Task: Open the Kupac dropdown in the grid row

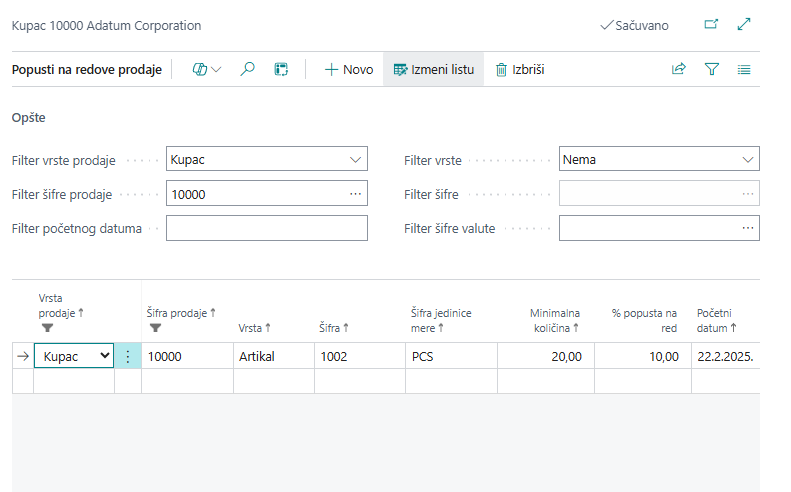Action: 103,356
